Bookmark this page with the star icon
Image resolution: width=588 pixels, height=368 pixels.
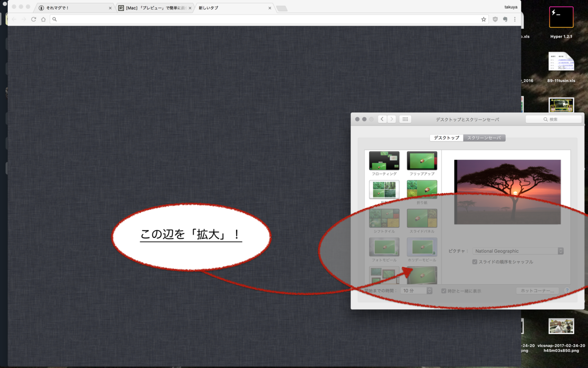(484, 19)
